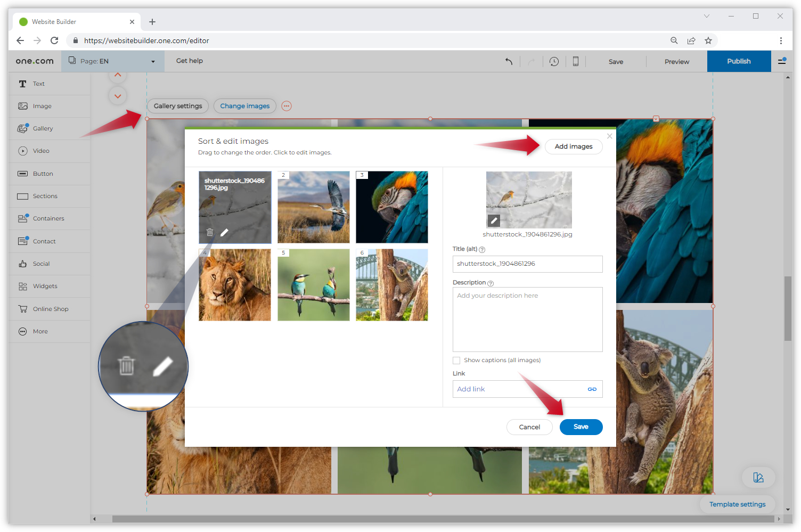Click the trash icon on first gallery thumbnail

210,232
